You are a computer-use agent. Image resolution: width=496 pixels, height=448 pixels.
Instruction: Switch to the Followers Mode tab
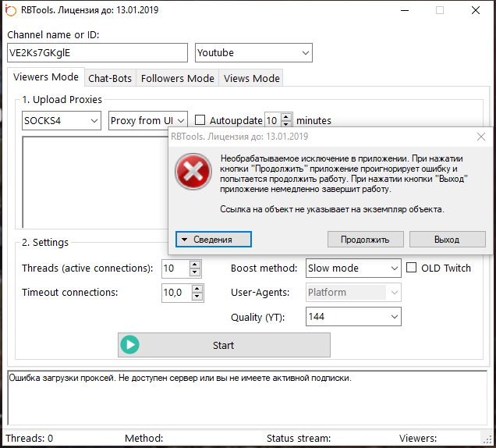coord(178,78)
